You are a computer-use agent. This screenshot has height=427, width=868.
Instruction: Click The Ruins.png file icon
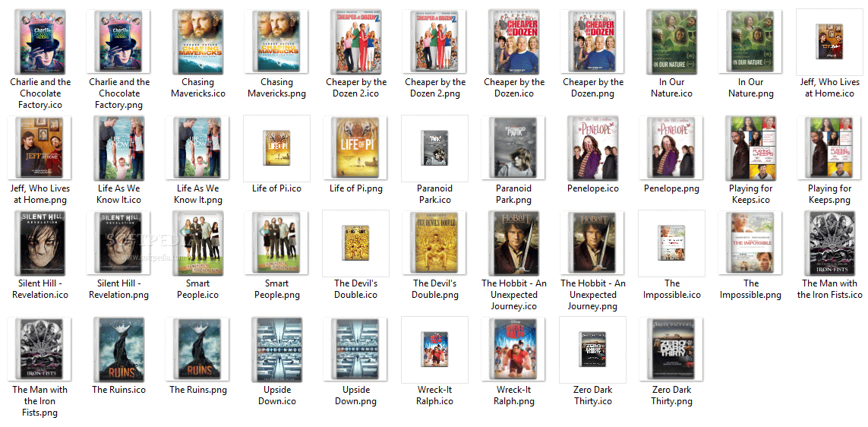tap(197, 348)
